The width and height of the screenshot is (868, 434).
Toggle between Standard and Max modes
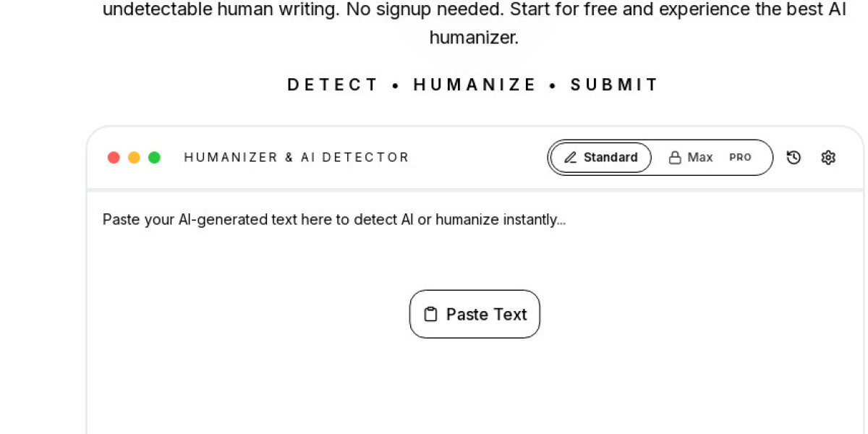tap(660, 157)
